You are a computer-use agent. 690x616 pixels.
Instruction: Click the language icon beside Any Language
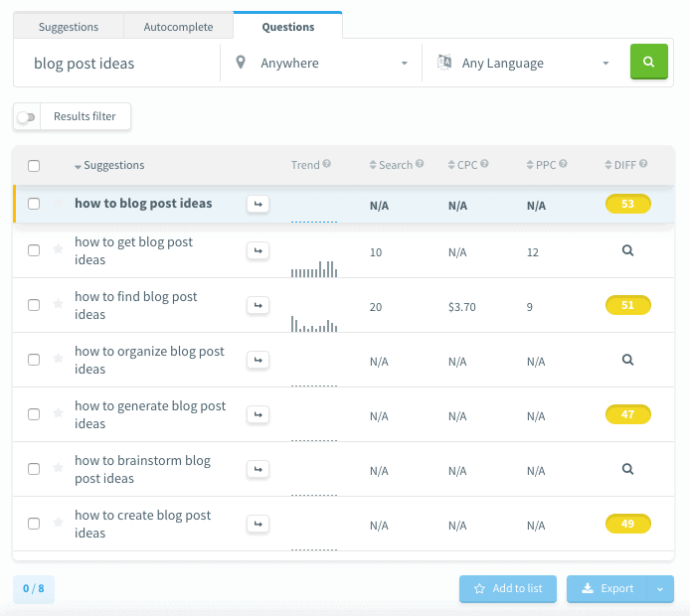click(444, 62)
